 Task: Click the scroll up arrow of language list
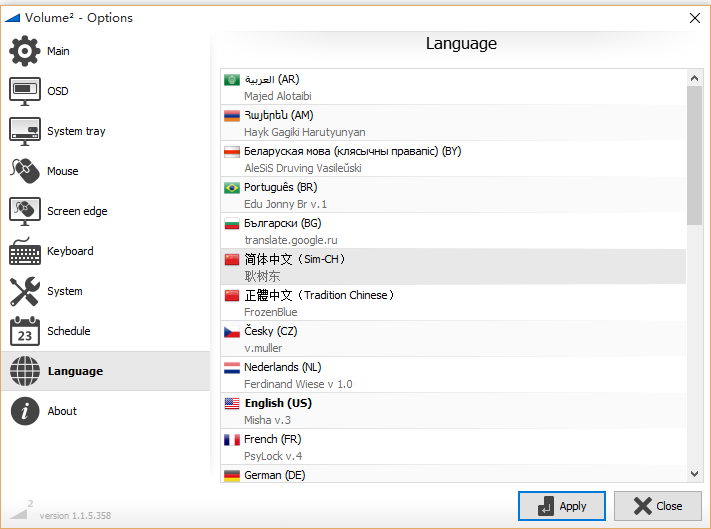pos(695,77)
